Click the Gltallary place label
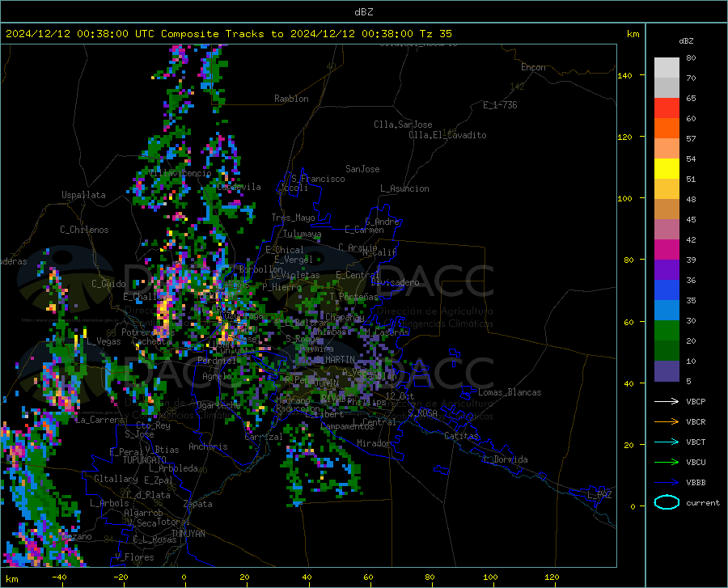The height and width of the screenshot is (588, 728). click(x=116, y=479)
